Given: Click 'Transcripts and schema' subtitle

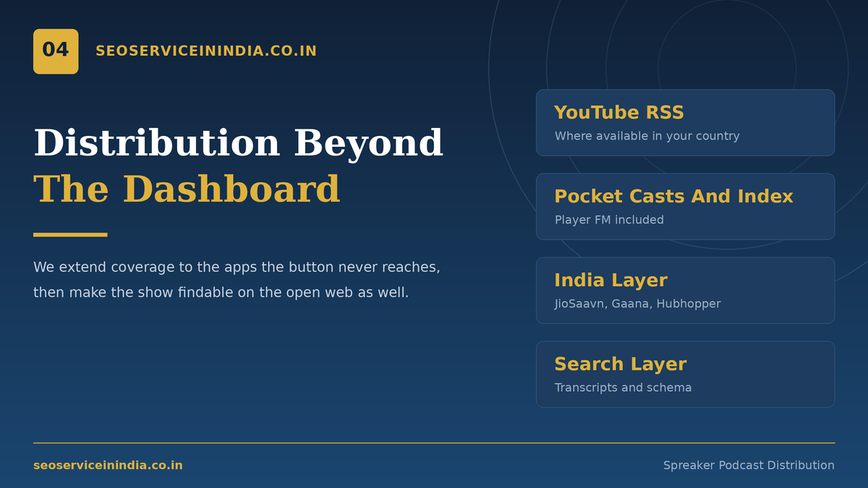Looking at the screenshot, I should point(623,388).
